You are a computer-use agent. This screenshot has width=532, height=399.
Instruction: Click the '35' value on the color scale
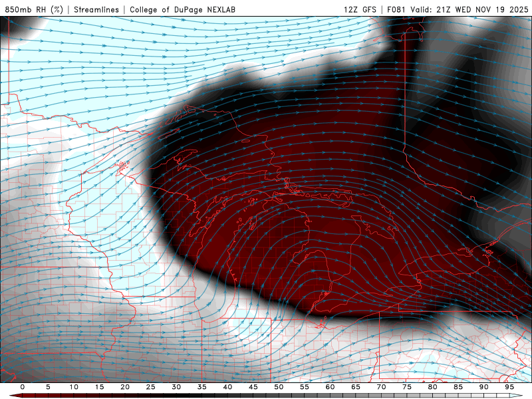202,387
